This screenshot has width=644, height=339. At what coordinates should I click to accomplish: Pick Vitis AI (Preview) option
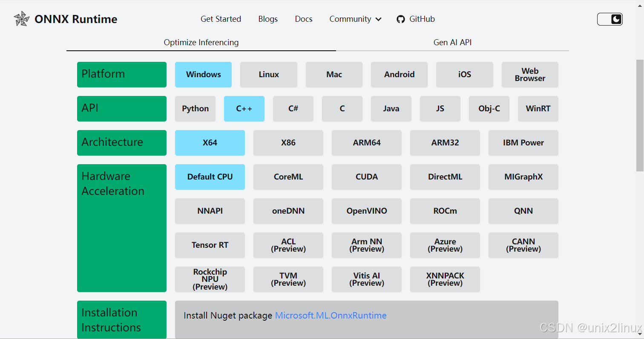367,279
